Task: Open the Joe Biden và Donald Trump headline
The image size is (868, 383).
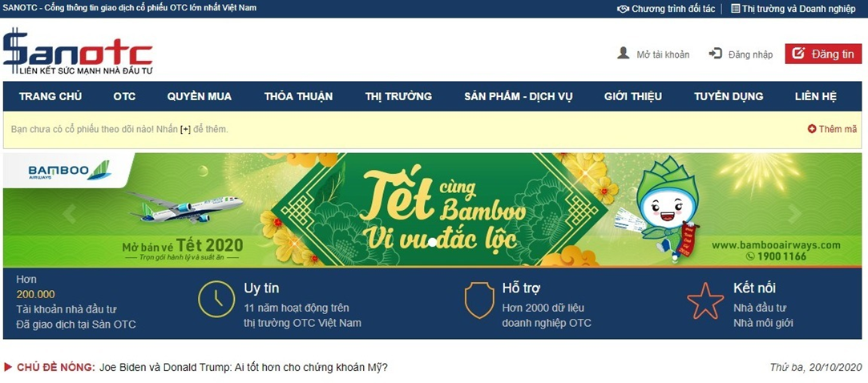Action: point(244,368)
